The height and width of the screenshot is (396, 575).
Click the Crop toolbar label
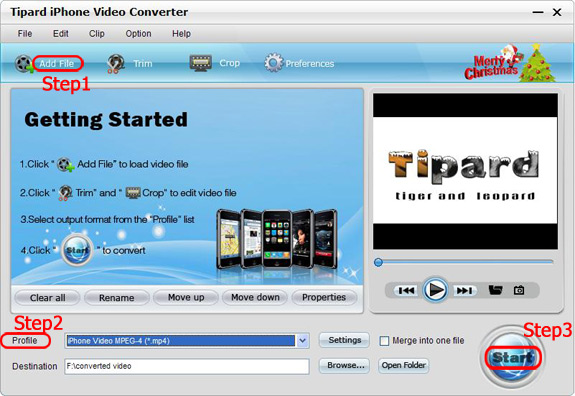230,63
